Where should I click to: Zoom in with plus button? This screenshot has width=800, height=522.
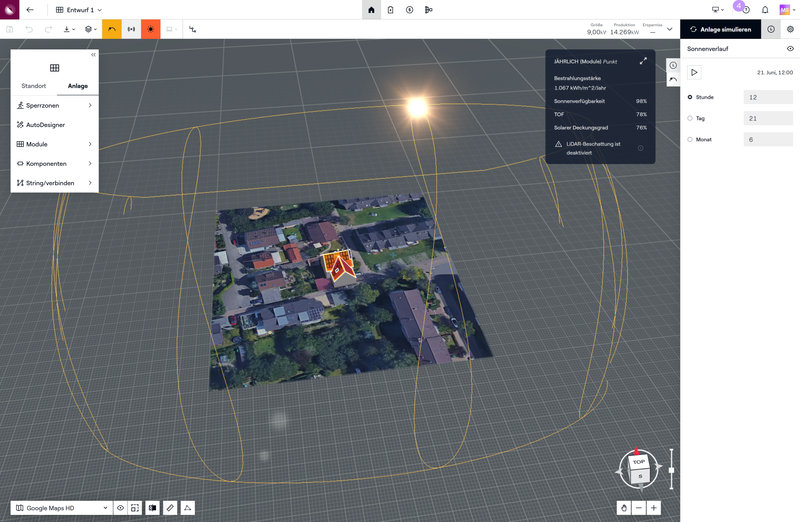point(654,508)
